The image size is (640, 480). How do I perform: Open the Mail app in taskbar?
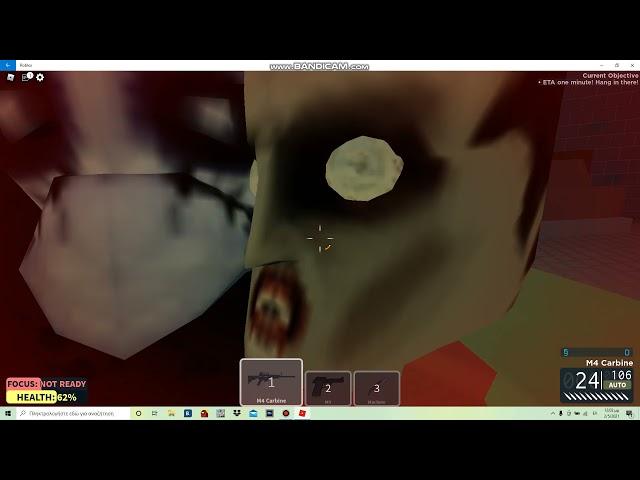(253, 413)
